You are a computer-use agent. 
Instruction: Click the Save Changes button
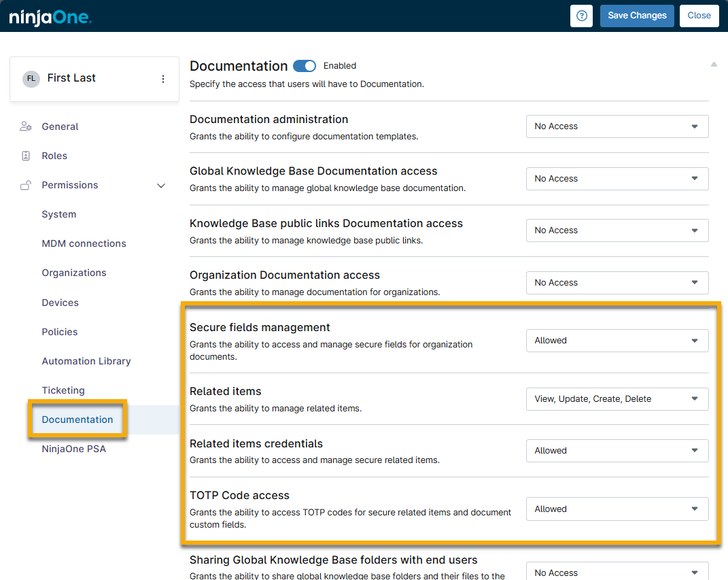pos(637,16)
